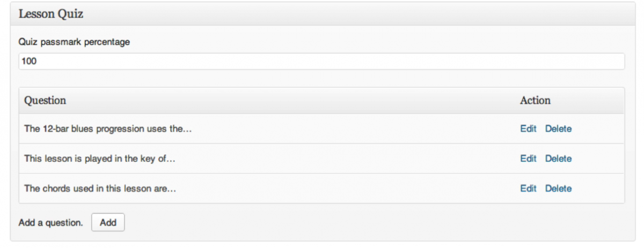Select the '12-bar blues progression uses the…' question text
This screenshot has height=248, width=644.
coord(108,129)
